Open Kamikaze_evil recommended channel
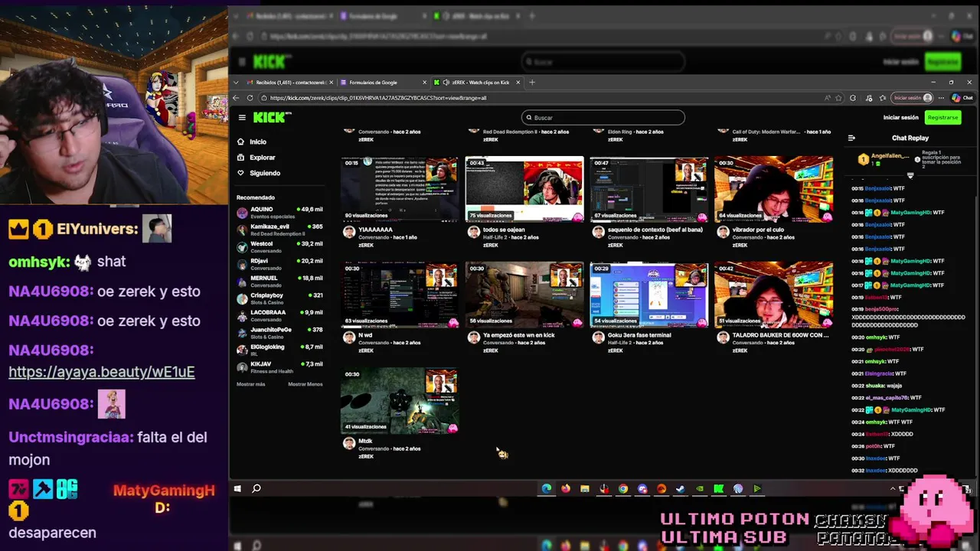 279,230
